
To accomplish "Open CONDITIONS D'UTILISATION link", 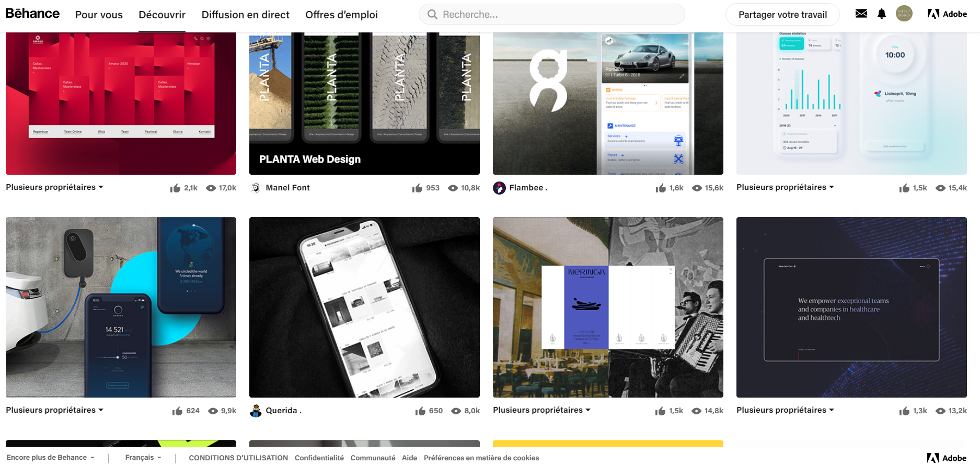I will pos(238,458).
